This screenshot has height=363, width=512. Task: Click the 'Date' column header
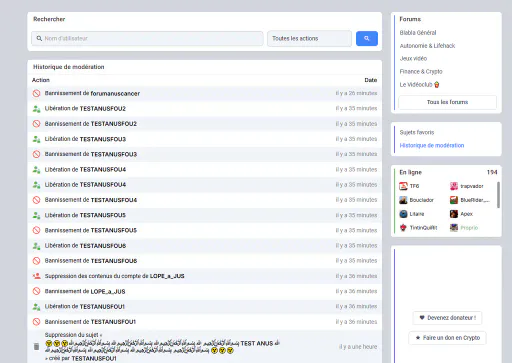(371, 80)
